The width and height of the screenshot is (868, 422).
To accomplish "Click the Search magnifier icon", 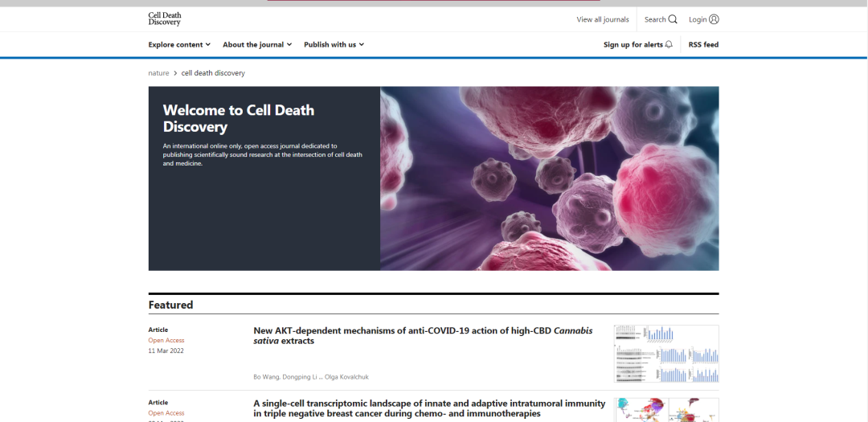I will point(673,19).
